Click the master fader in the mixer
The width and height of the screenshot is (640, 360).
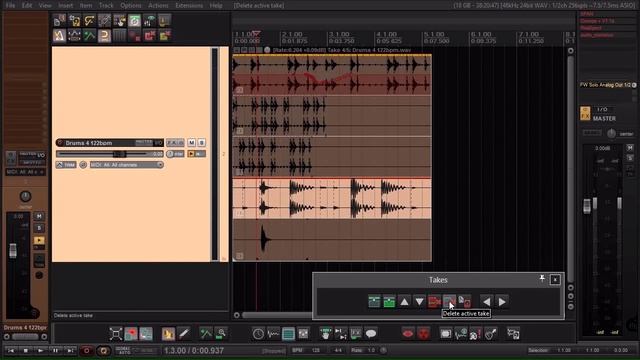click(x=587, y=206)
